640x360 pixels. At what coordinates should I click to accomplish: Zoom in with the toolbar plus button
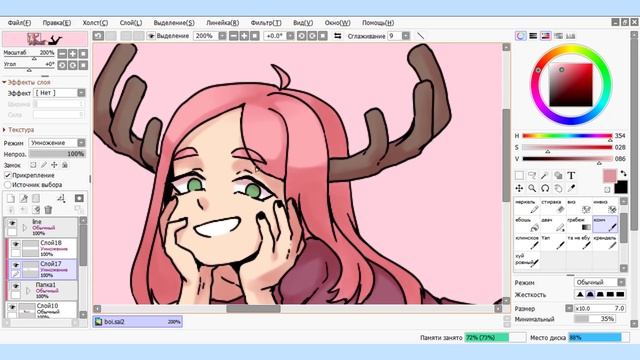click(x=244, y=36)
